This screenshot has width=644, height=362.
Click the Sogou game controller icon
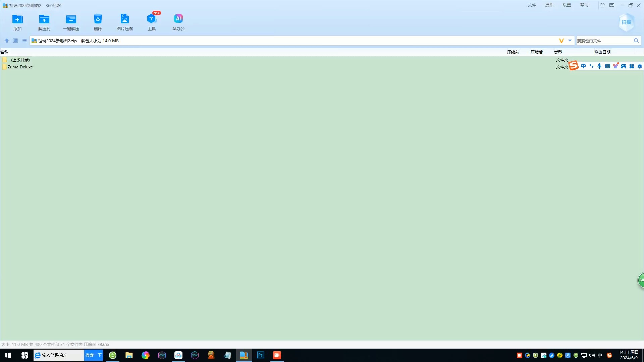[624, 66]
